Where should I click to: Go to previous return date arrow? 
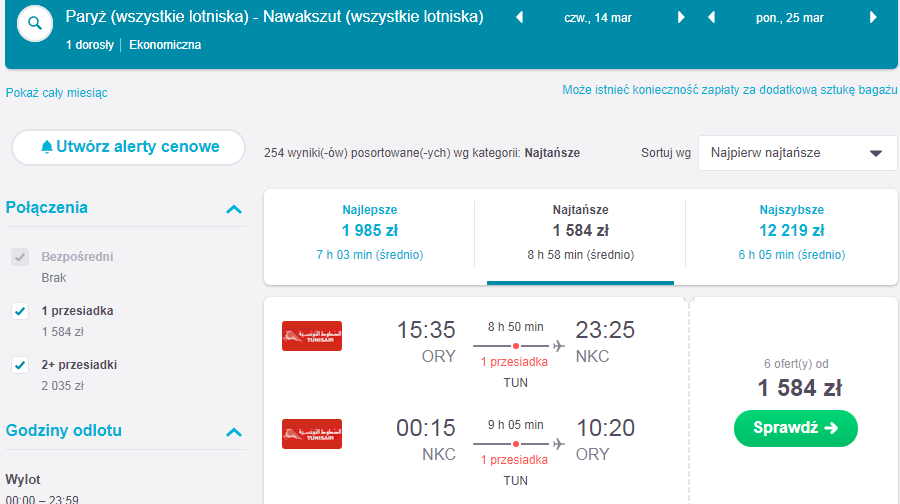711,17
